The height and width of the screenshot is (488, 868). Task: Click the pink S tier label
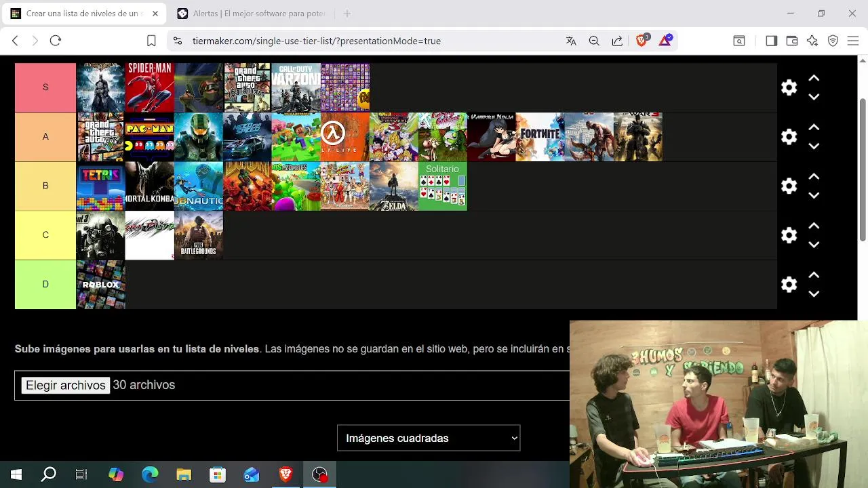point(45,87)
